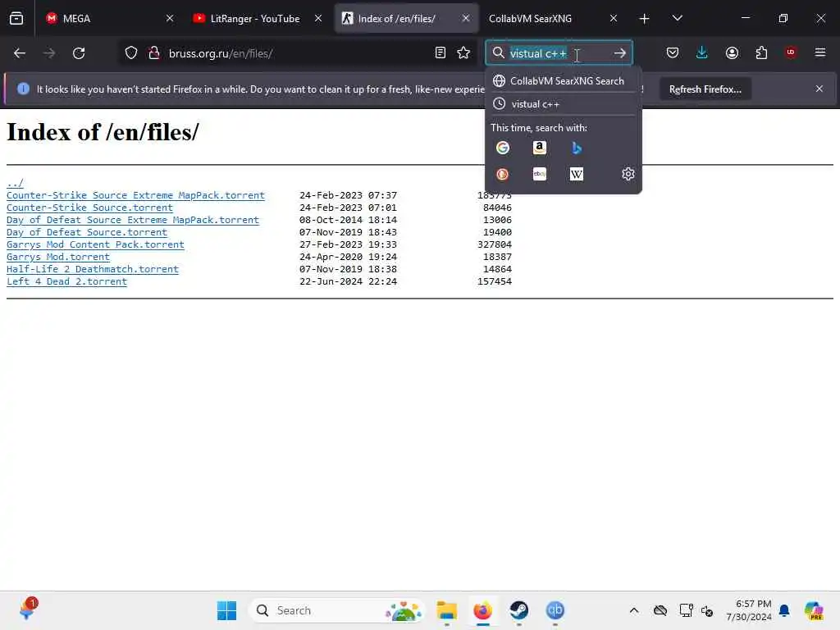Open a new tab

(645, 19)
